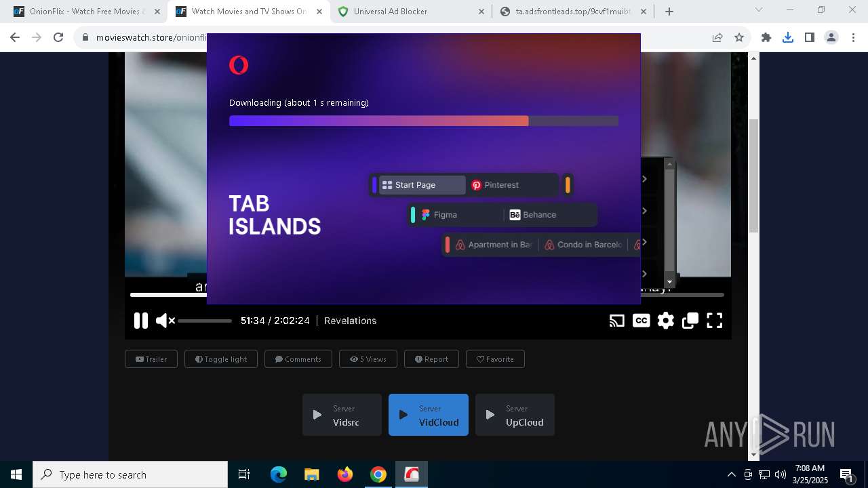This screenshot has width=868, height=488.
Task: Unmute the video volume icon
Action: pyautogui.click(x=165, y=321)
